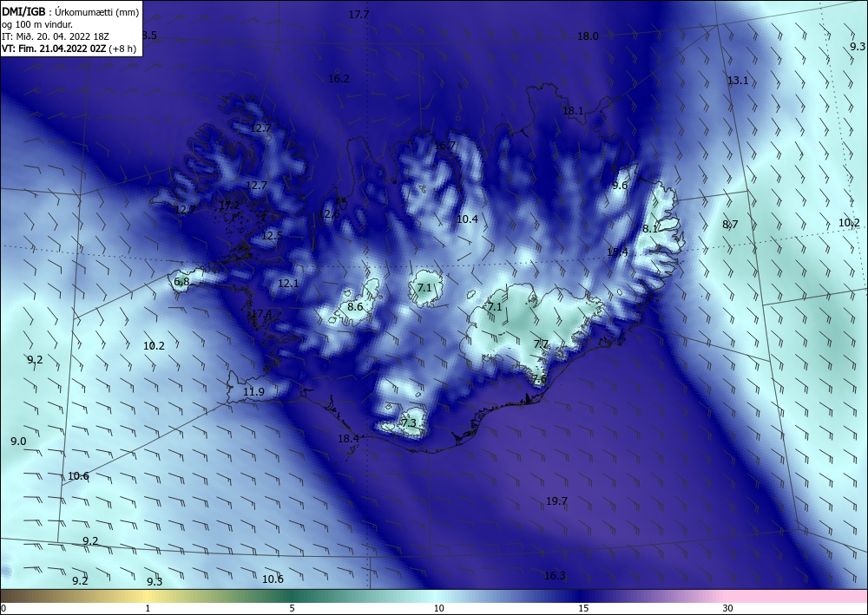The width and height of the screenshot is (868, 615).
Task: Click the 17.7 value label
Action: pos(358,15)
